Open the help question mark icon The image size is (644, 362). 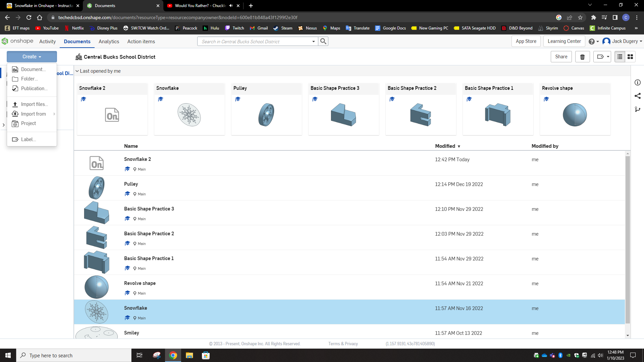click(x=592, y=41)
